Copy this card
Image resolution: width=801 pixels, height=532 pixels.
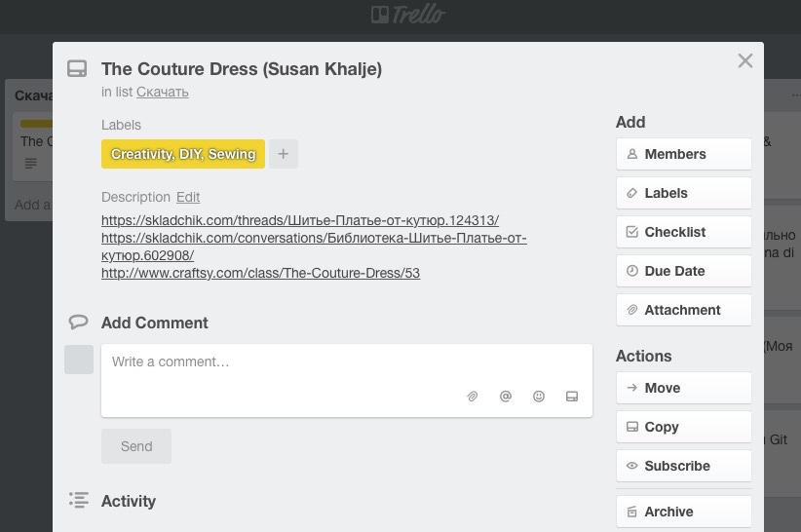coord(683,427)
